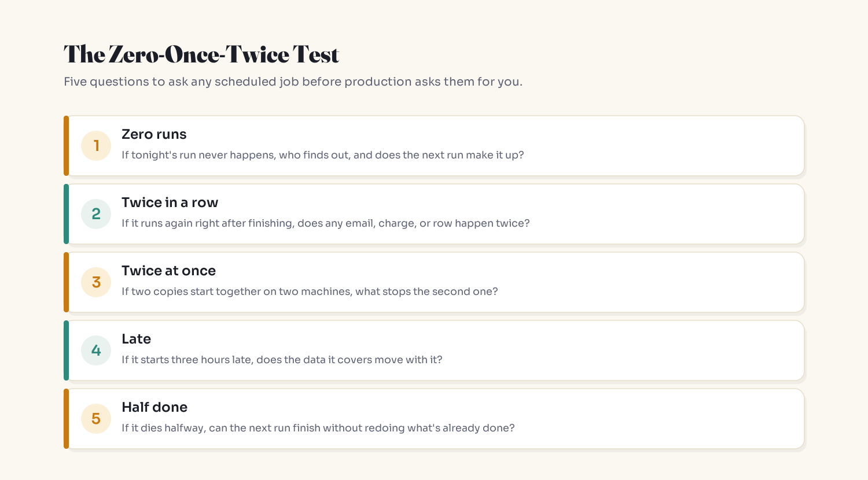Click the text 'If it starts three hours late'
Image resolution: width=868 pixels, height=480 pixels.
(186, 360)
